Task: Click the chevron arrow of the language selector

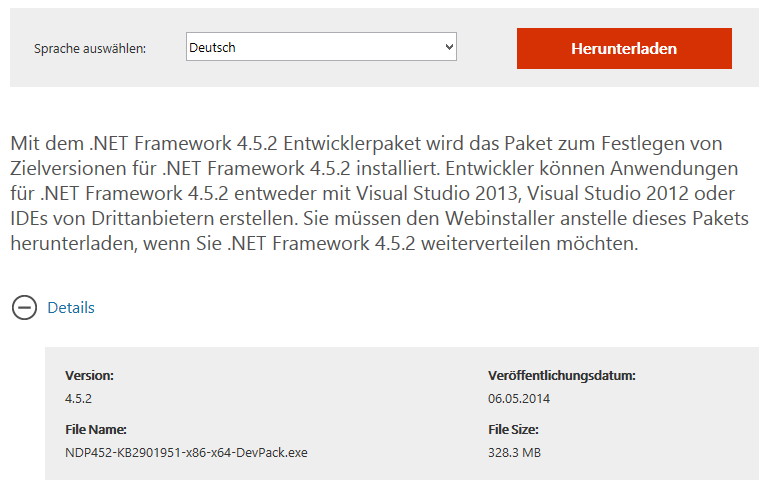Action: coord(449,47)
